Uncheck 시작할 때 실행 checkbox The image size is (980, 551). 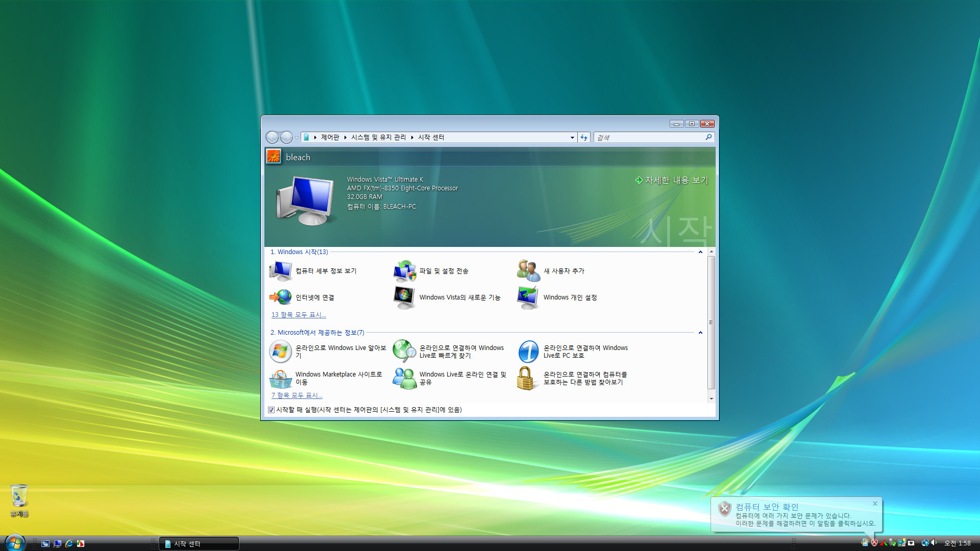point(272,410)
